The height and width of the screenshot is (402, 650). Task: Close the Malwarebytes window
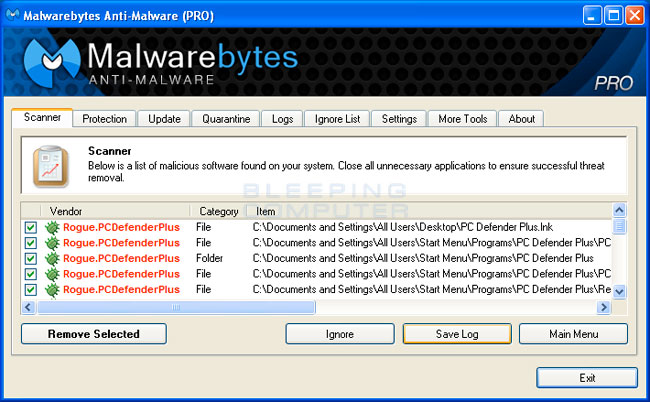[x=635, y=16]
